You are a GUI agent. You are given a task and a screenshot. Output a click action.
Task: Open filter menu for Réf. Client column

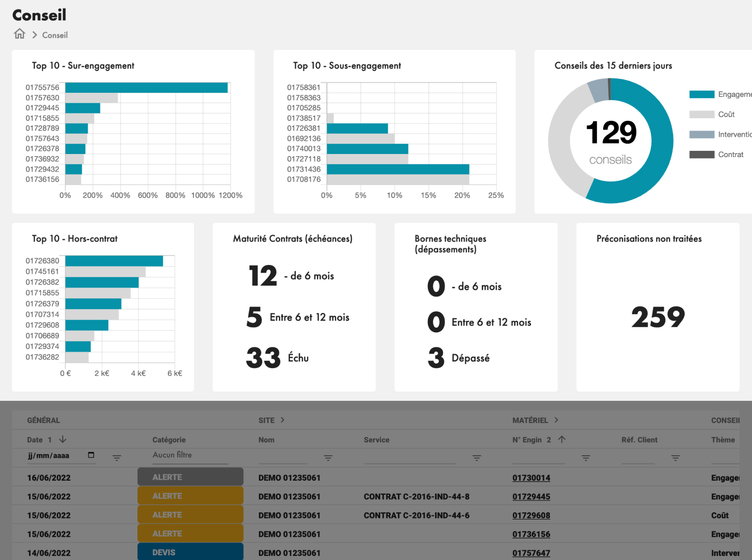[675, 458]
